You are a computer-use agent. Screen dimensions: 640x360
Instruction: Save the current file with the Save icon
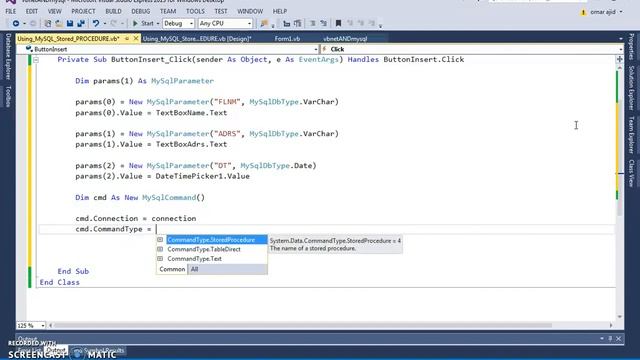[x=70, y=24]
